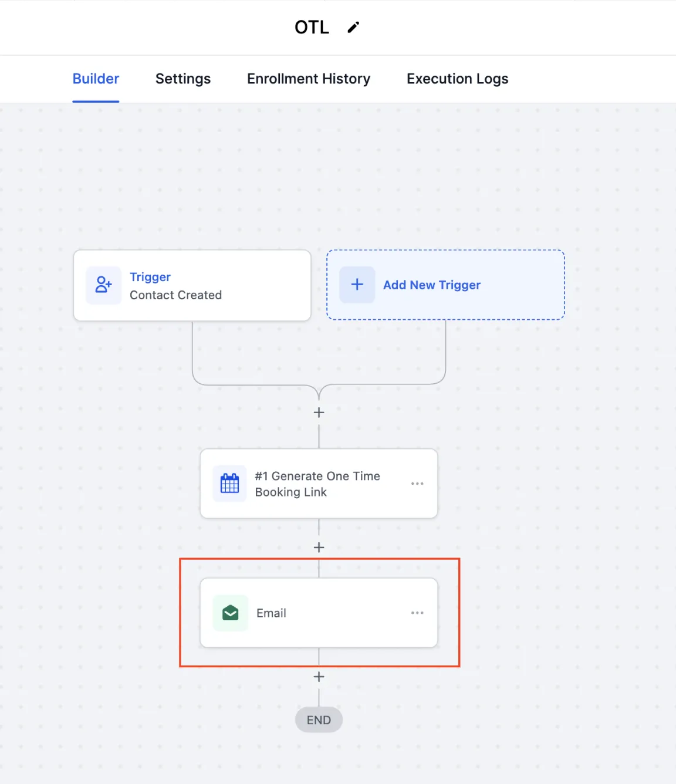The height and width of the screenshot is (784, 676).
Task: Click the calendar icon on Generate Booking Link
Action: [229, 484]
